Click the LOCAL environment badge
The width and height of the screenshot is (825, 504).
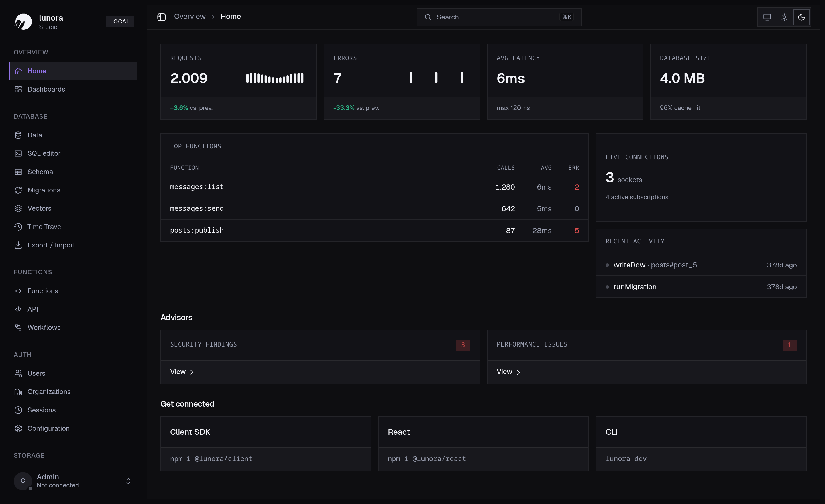(120, 21)
